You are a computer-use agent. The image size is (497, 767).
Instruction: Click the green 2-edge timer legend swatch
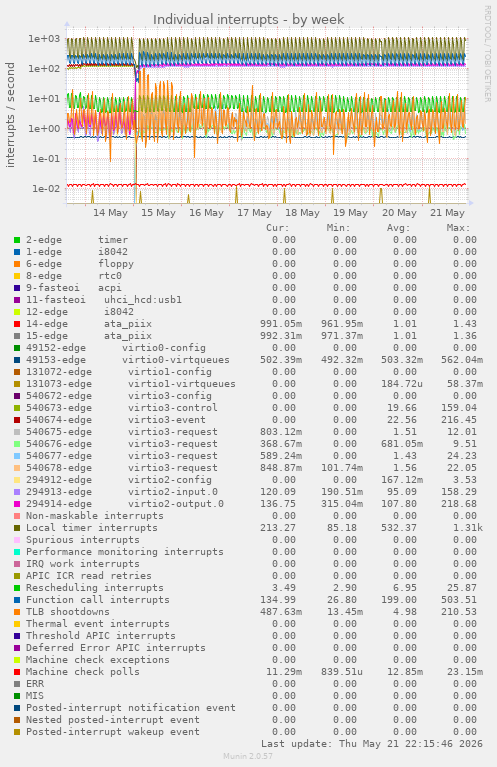(17, 240)
